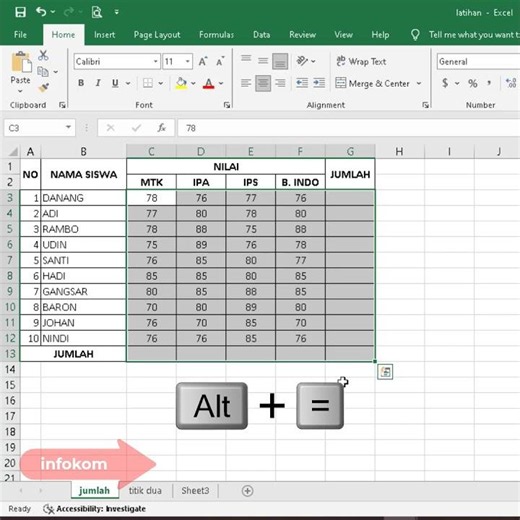The width and height of the screenshot is (520, 520).
Task: Click Decrease Indent icon
Action: tap(302, 83)
